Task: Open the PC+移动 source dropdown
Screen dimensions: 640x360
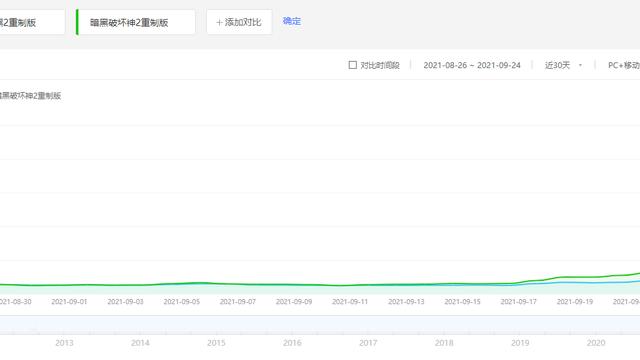Action: coord(624,65)
